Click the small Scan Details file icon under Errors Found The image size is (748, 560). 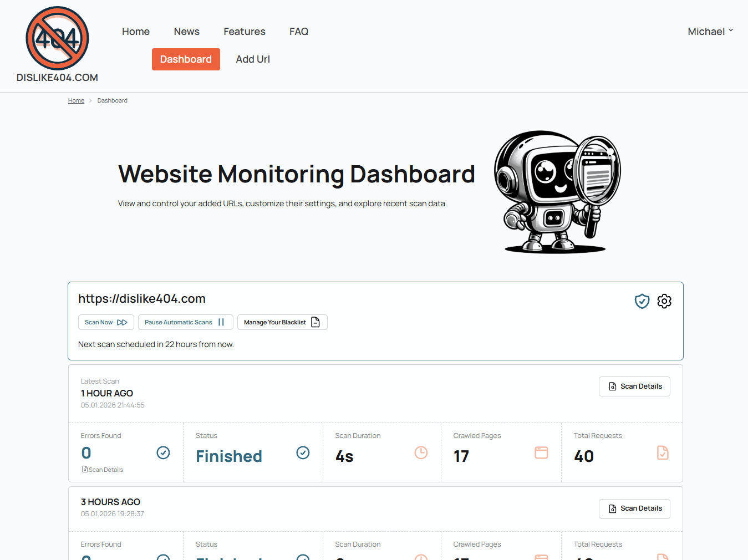click(x=84, y=469)
